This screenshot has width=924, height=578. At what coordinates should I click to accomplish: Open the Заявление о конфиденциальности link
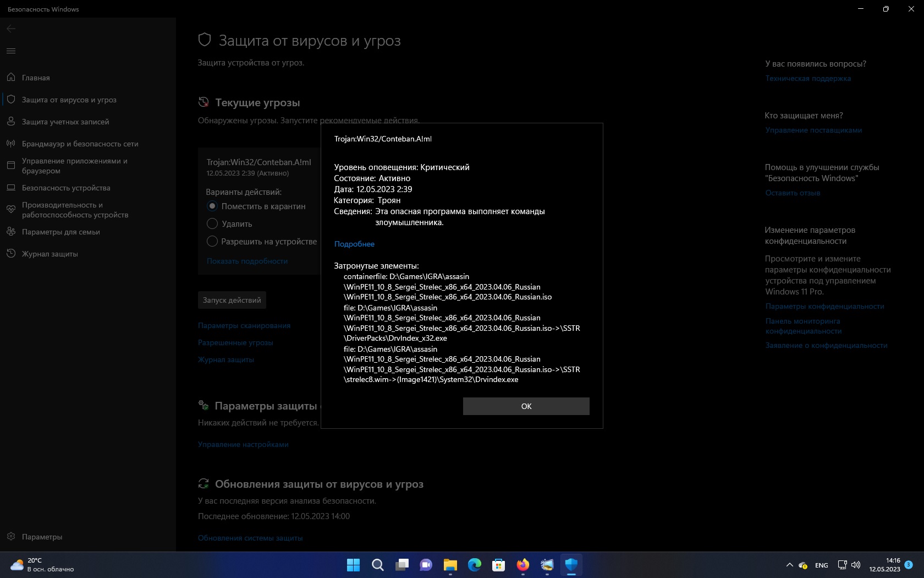pyautogui.click(x=826, y=345)
